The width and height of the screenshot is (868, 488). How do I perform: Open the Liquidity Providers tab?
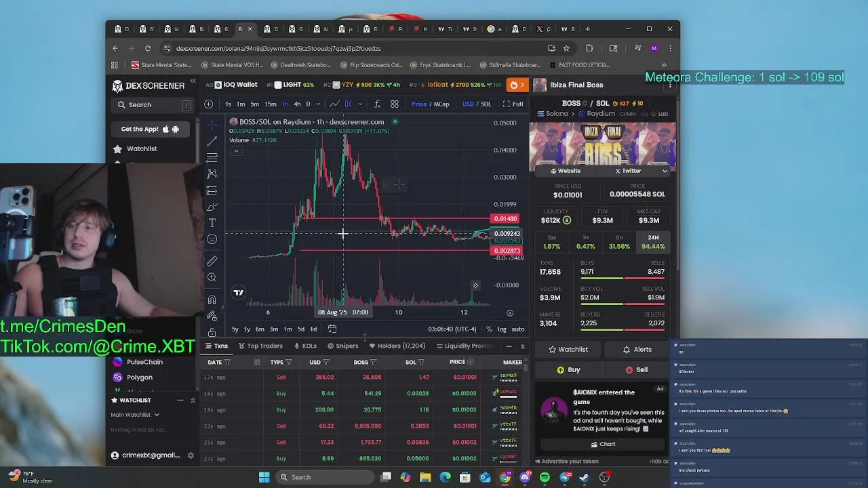click(x=464, y=346)
